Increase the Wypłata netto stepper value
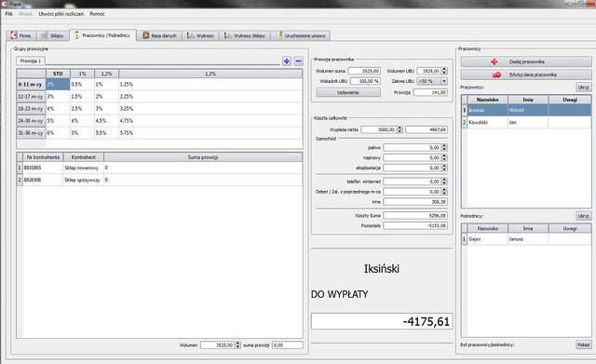596x364 pixels. point(400,128)
